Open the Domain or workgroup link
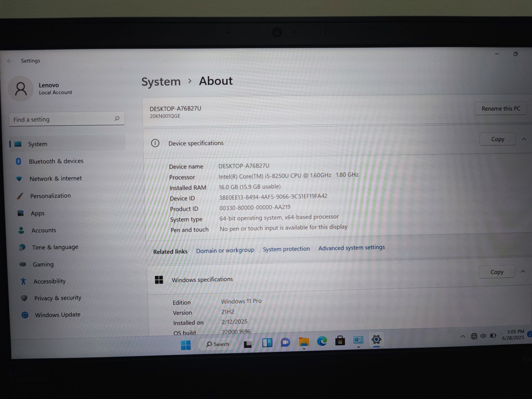Screen dimensions: 532x399 click(x=225, y=250)
